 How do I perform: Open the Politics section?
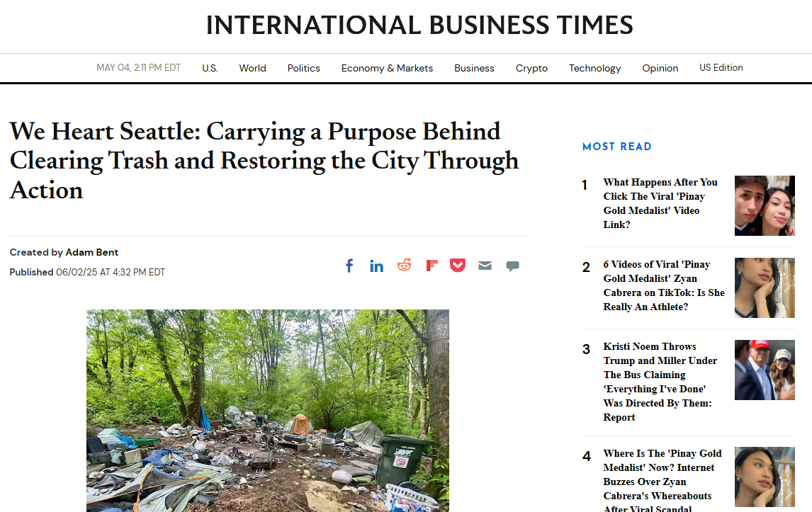point(303,68)
